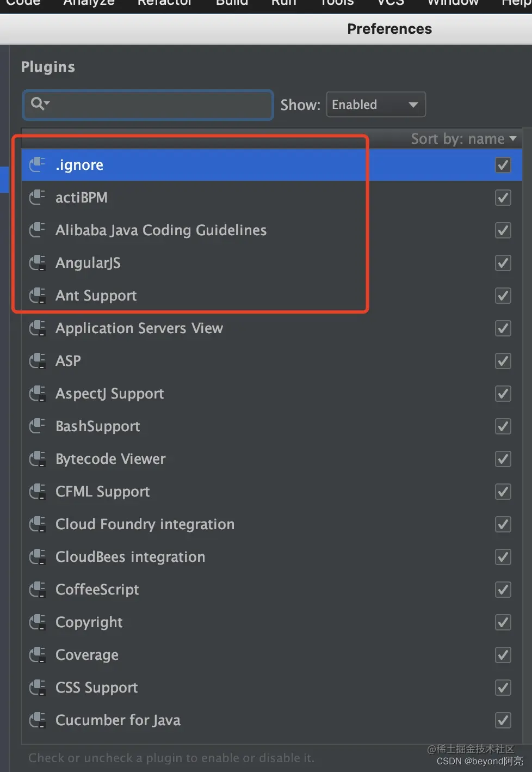Screen dimensions: 532x772
Task: Click the AngularJS plugin icon
Action: (x=37, y=262)
